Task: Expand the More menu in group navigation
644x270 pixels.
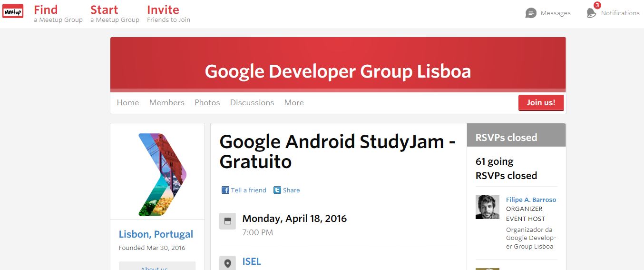Action: [294, 102]
